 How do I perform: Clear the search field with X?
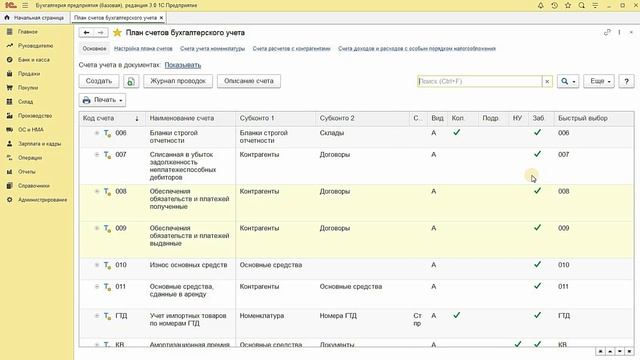coord(547,81)
